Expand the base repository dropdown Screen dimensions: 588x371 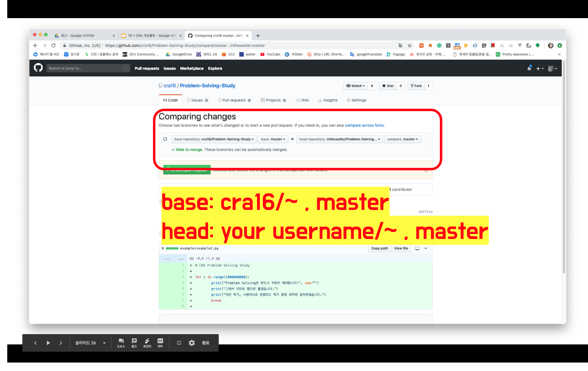[x=214, y=139]
